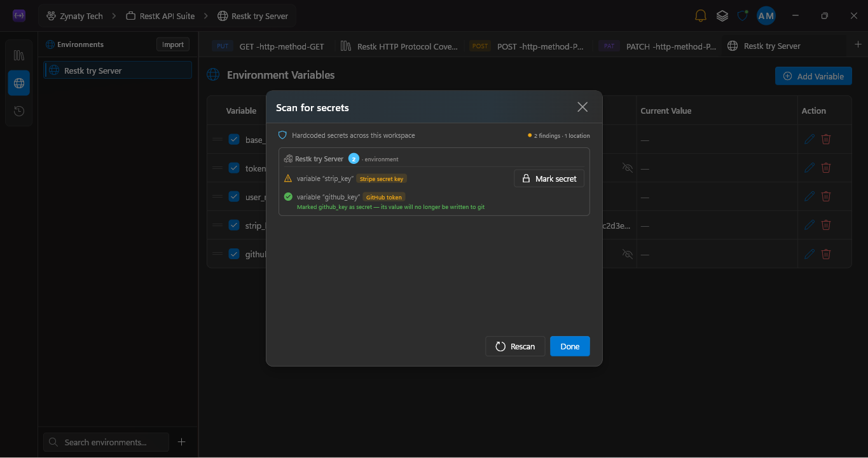This screenshot has height=458, width=868.
Task: Switch to PATCH -http-method-P tab
Action: 657,46
